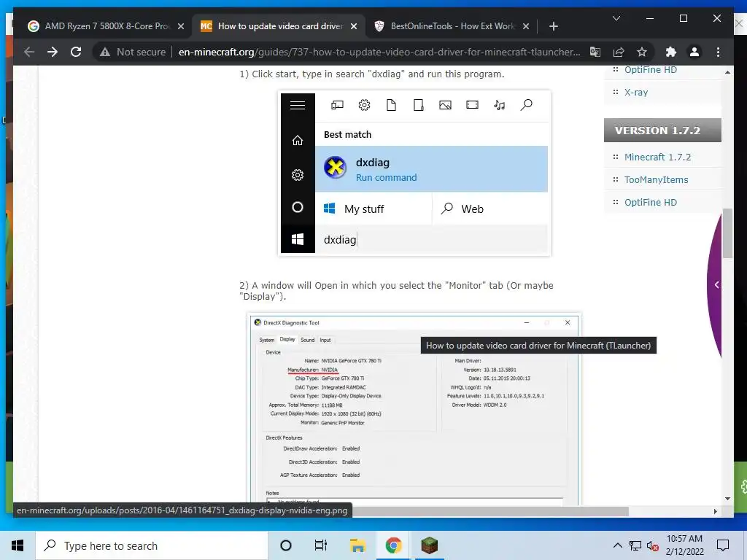Open the upper OptiFine HD sidebar link

650,70
